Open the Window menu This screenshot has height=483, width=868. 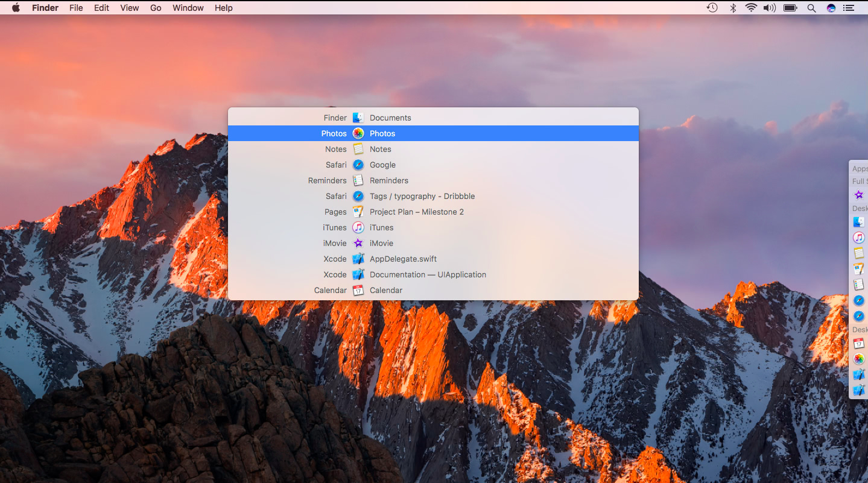188,8
